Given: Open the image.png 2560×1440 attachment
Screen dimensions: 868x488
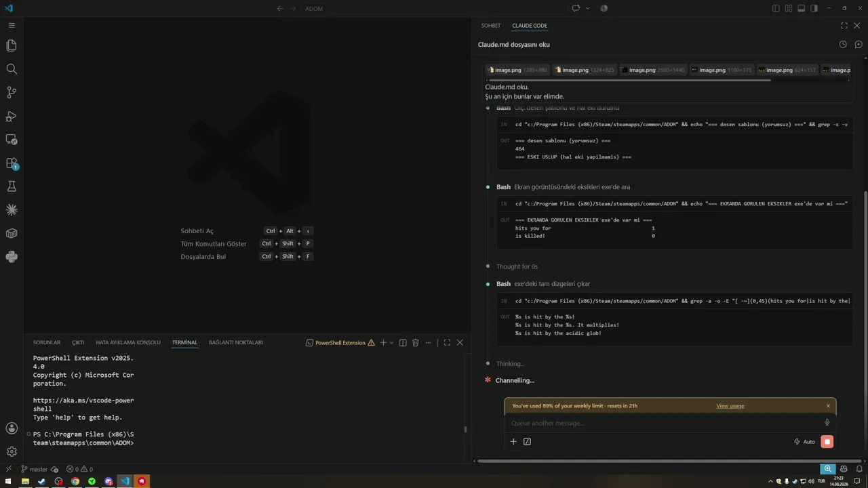Looking at the screenshot, I should 654,70.
